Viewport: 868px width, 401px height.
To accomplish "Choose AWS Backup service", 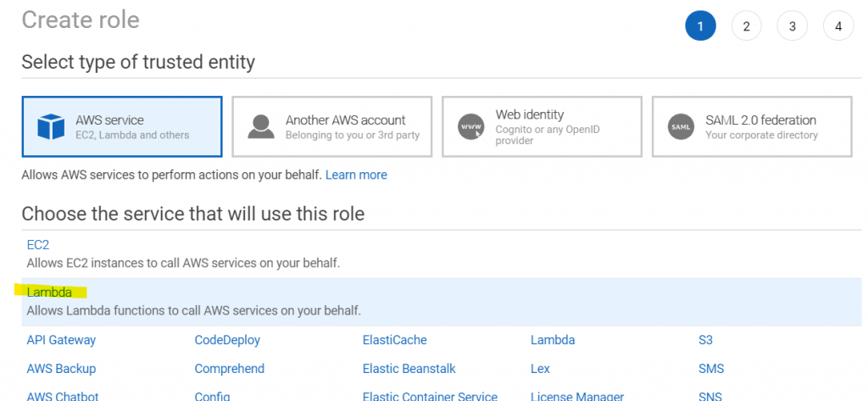I will point(61,369).
